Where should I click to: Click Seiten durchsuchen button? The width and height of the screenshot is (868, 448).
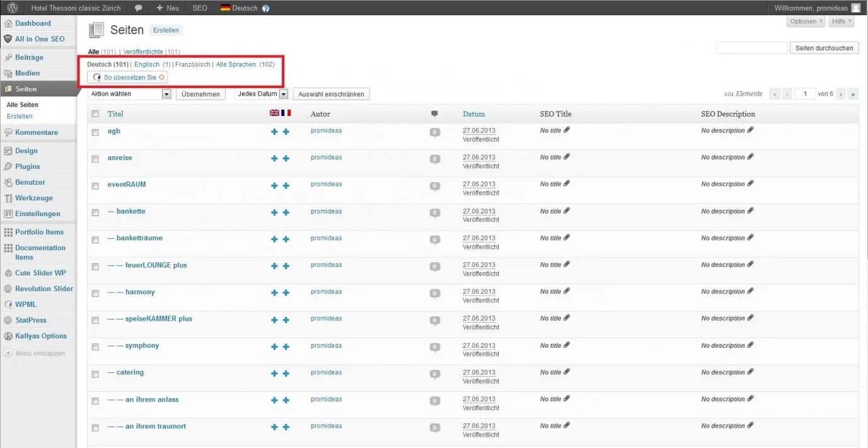[824, 48]
